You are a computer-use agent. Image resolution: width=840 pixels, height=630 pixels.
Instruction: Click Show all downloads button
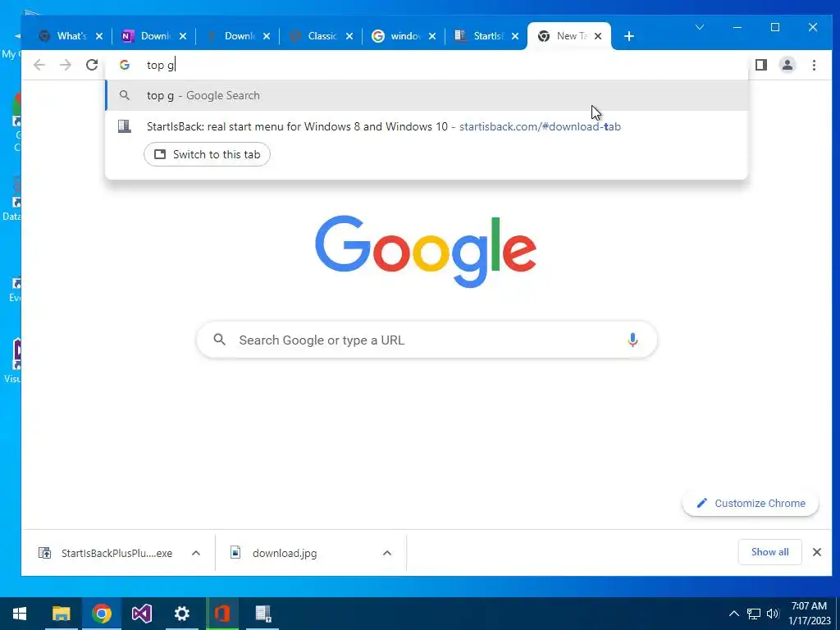coord(769,552)
